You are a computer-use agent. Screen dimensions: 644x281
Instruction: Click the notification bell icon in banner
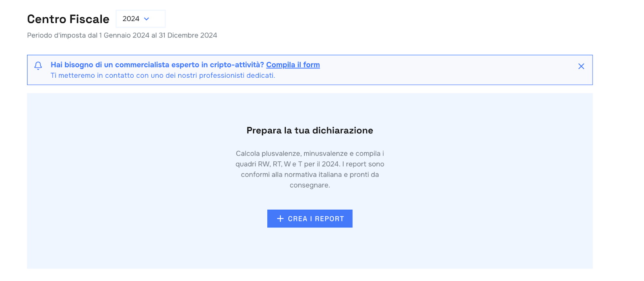[38, 66]
